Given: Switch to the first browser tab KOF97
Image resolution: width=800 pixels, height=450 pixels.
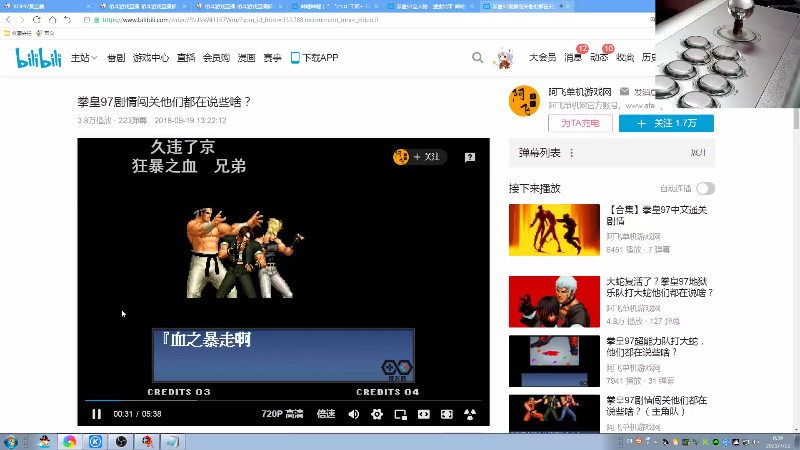Looking at the screenshot, I should 47,6.
